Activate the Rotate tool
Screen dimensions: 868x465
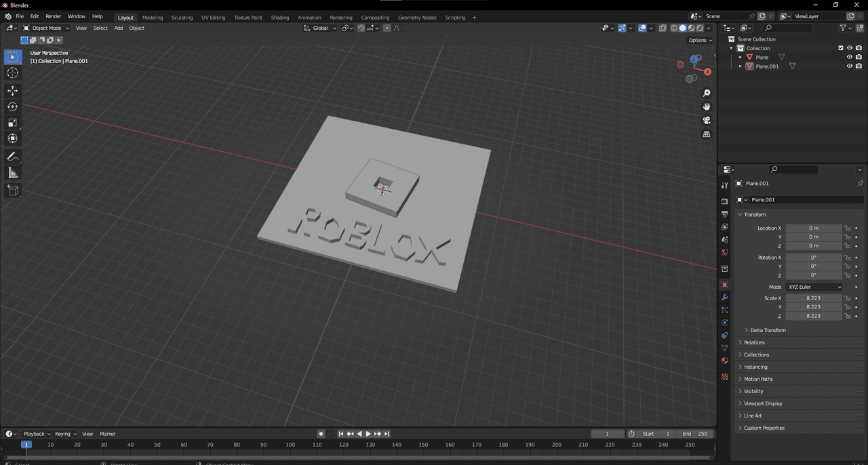13,106
